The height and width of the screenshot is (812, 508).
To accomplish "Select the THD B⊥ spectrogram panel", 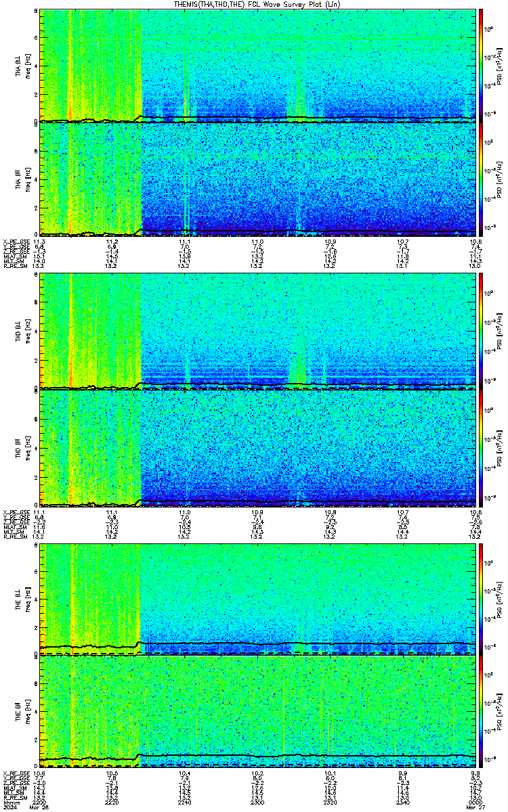I will coord(257,332).
